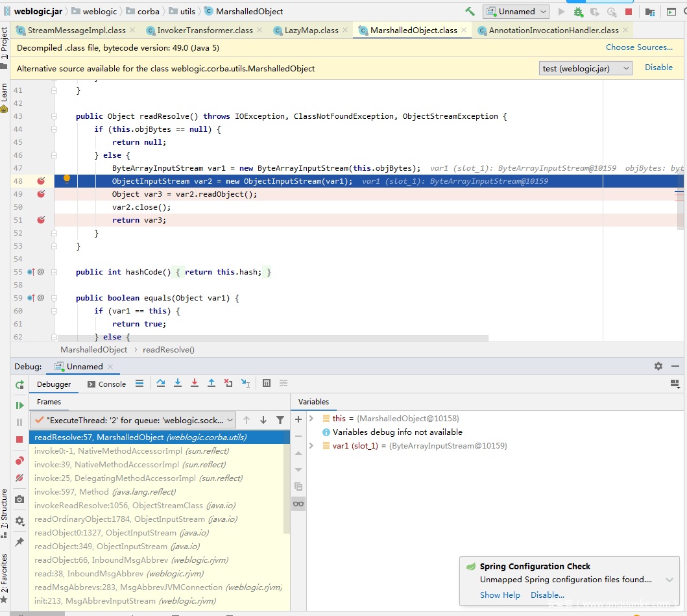Switch to the LazyMap.class editor tab
This screenshot has width=687, height=616.
tap(311, 31)
